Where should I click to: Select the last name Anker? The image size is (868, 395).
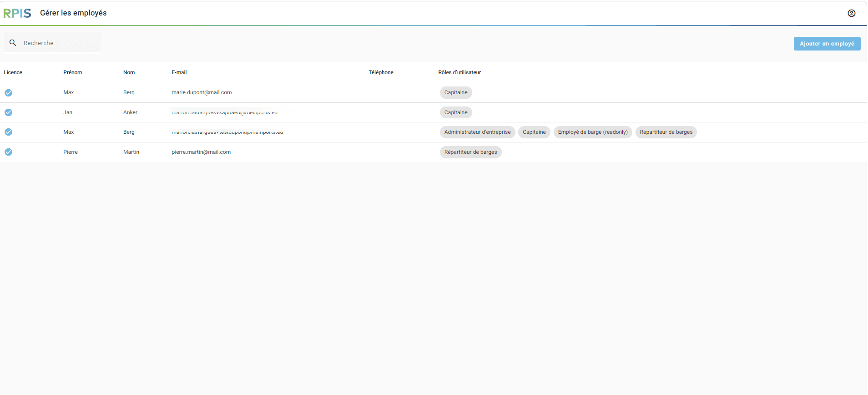130,112
